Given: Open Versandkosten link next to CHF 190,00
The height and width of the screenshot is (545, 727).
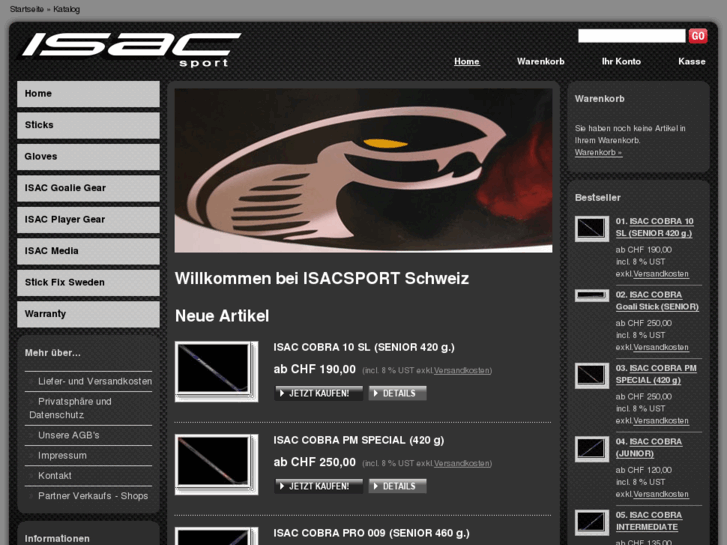Looking at the screenshot, I should pos(462,371).
